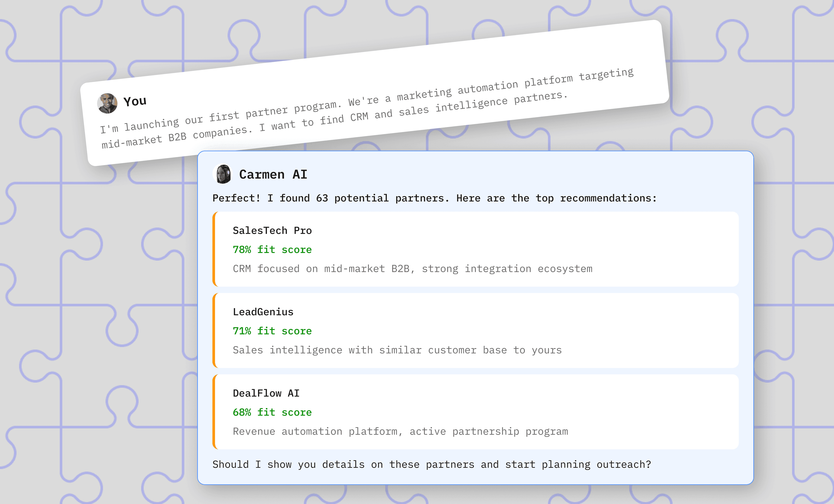Open the LeadGenius recommendation title
This screenshot has width=834, height=504.
(x=263, y=312)
